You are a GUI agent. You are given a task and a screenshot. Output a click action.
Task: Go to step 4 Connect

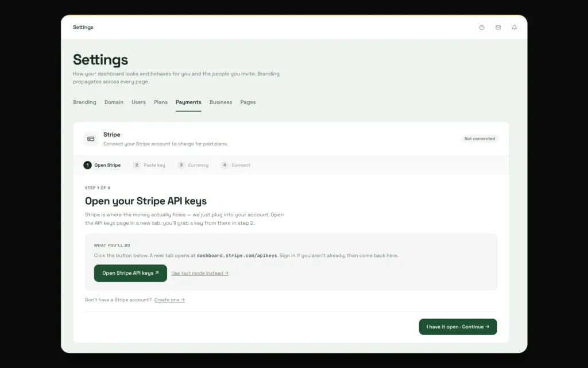pyautogui.click(x=235, y=165)
